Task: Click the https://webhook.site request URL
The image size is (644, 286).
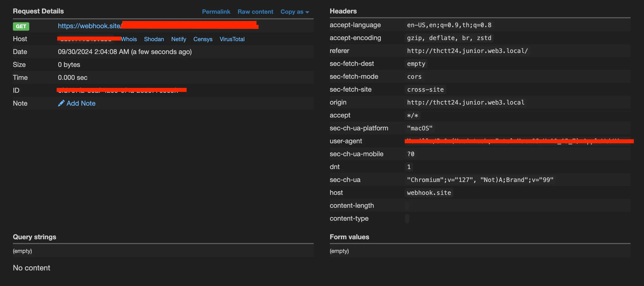Action: [89, 26]
